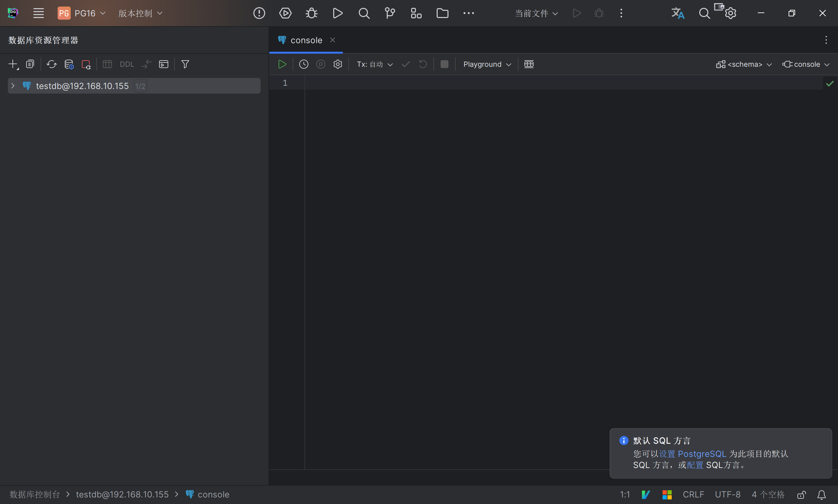
Task: Click the Translate icon in title bar
Action: tap(678, 13)
